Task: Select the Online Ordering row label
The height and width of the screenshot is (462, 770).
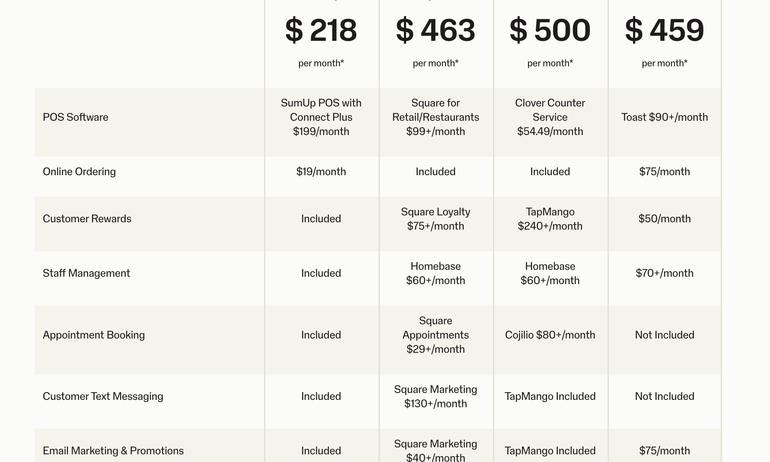Action: [79, 172]
